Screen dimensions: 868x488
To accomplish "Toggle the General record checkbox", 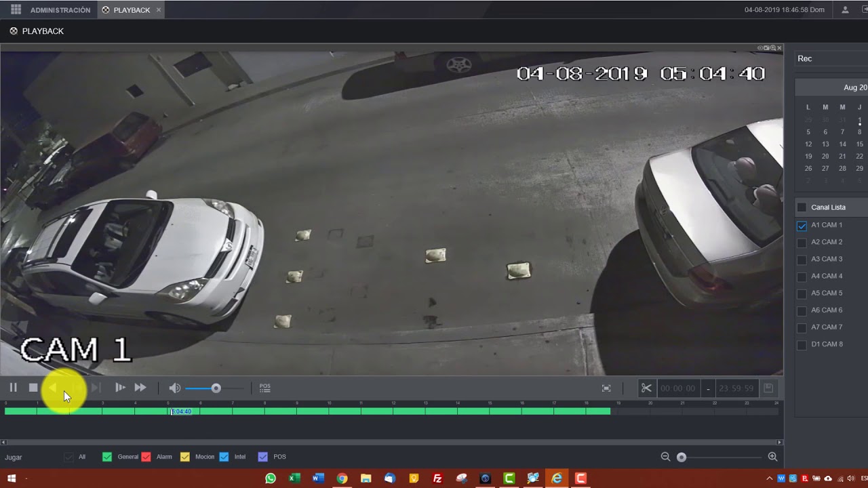I will click(106, 457).
